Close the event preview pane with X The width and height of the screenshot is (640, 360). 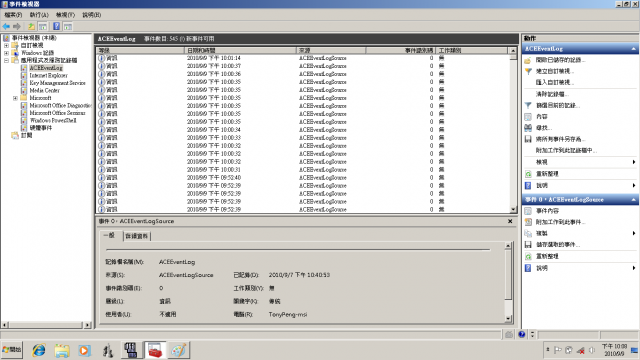[x=510, y=221]
